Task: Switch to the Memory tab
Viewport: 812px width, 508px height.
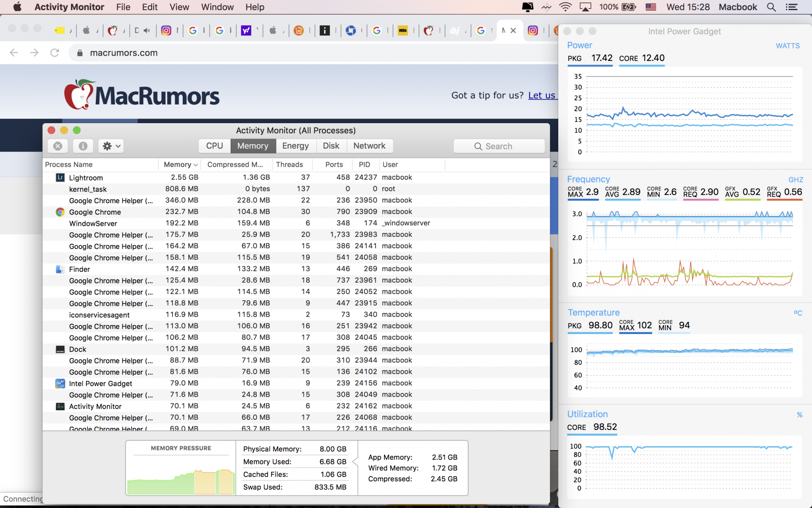Action: (x=253, y=146)
